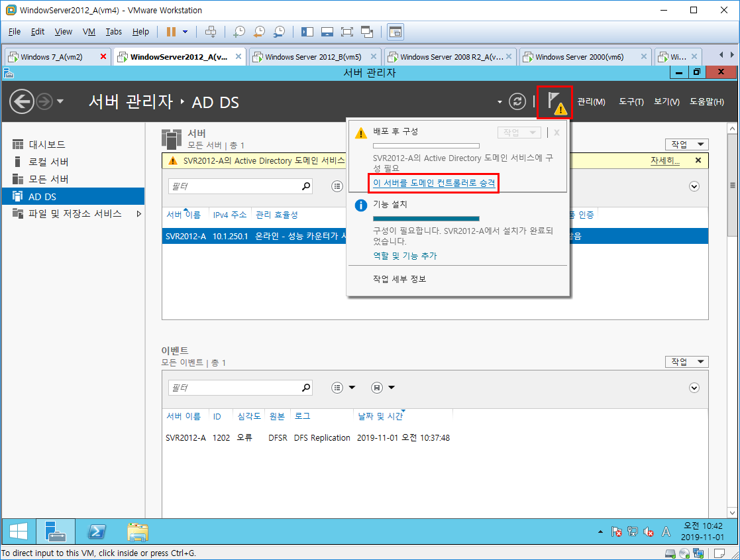Click the refresh icon in Server Manager header
The width and height of the screenshot is (740, 560).
[517, 101]
